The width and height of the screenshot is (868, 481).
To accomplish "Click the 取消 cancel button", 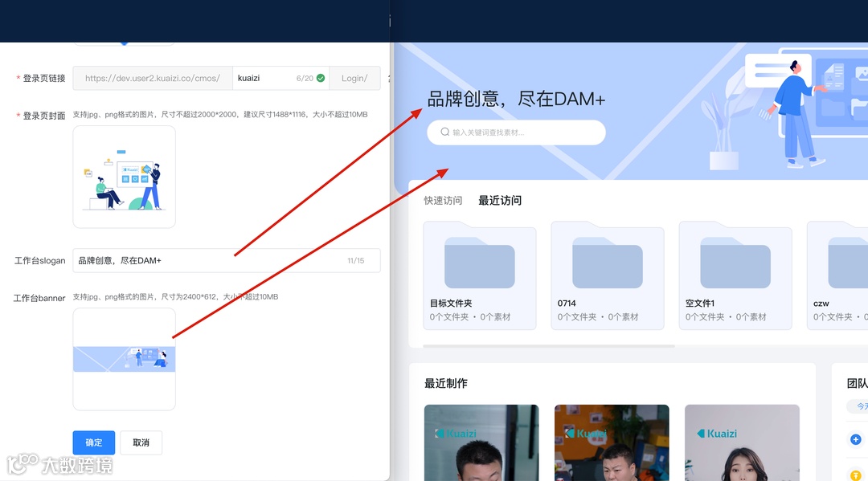I will coord(141,442).
